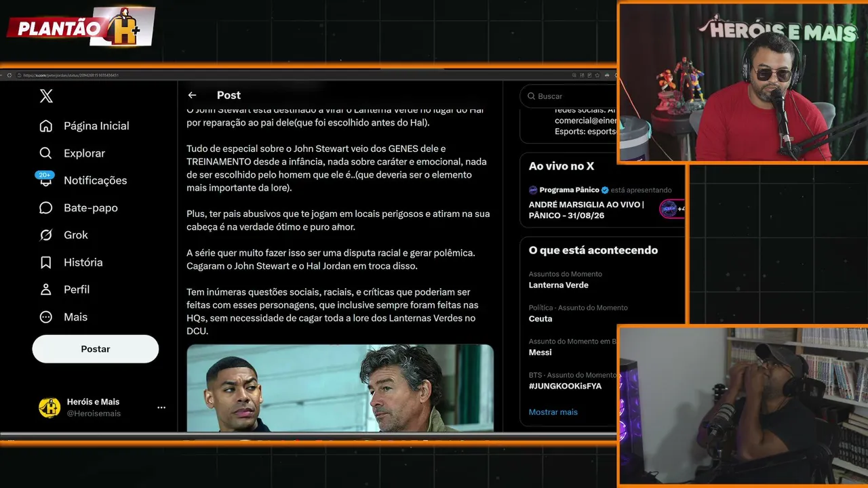Click paragraph starting 'A série quer muito'
This screenshot has height=488, width=868.
pos(331,260)
